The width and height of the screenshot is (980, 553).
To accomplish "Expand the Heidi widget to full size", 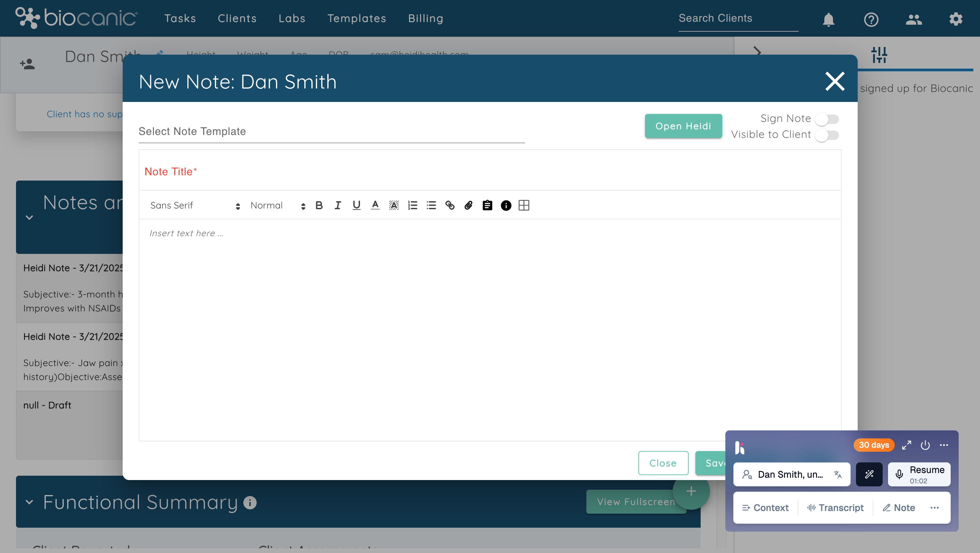I will 907,445.
